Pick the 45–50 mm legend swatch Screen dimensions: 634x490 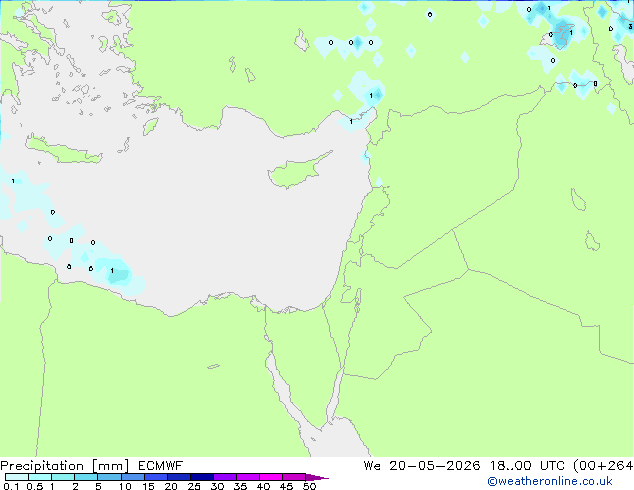pos(294,477)
